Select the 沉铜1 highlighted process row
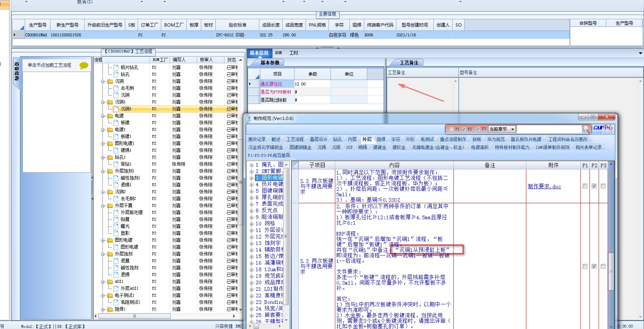 coord(166,109)
